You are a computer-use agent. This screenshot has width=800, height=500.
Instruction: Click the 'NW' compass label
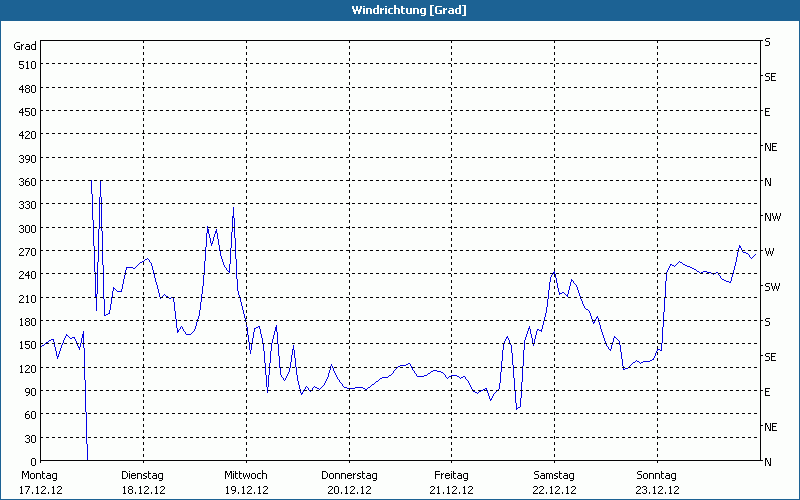(x=772, y=217)
